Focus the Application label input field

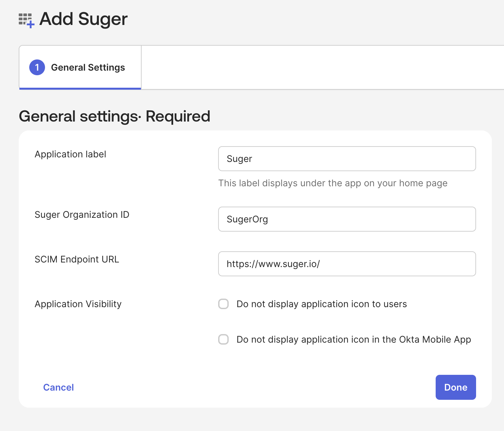(347, 159)
